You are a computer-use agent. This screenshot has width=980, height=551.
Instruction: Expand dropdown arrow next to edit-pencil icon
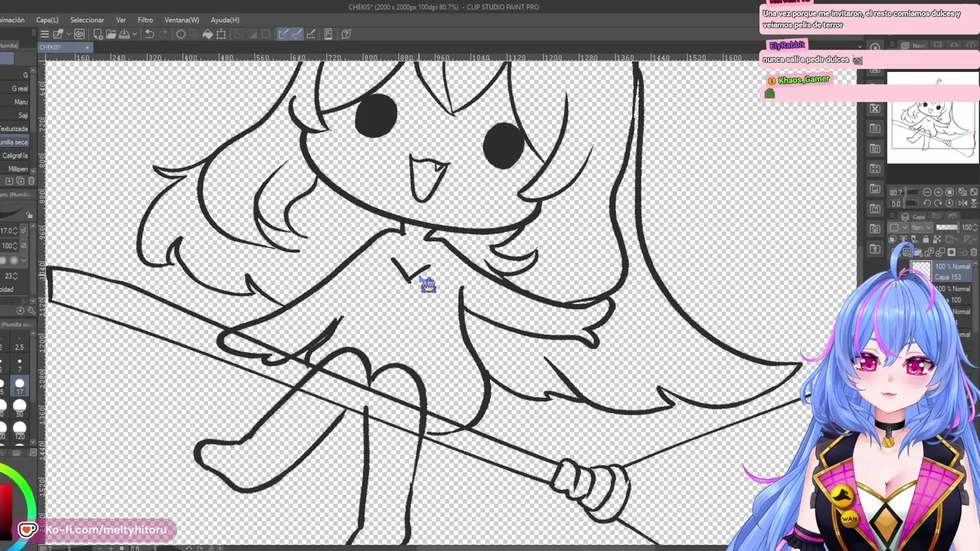click(69, 34)
